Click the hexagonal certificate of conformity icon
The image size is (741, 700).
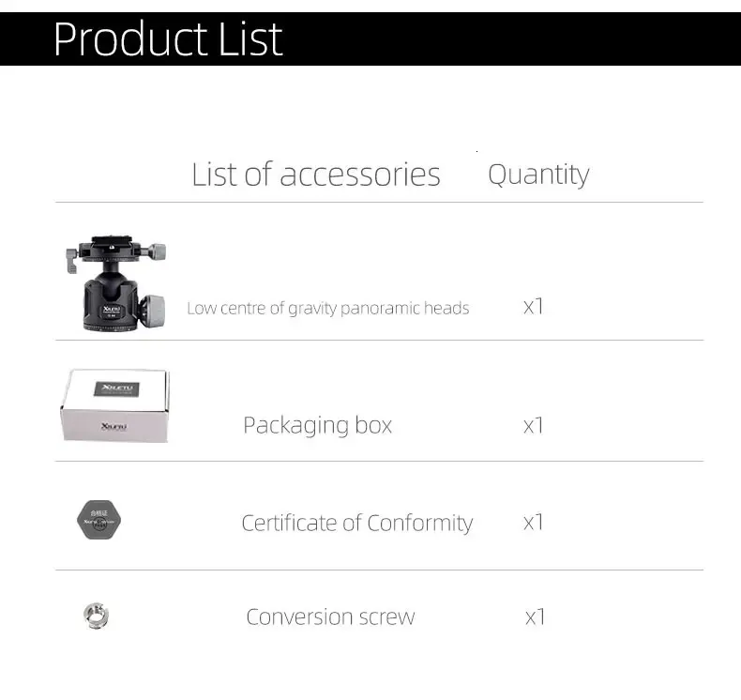click(98, 520)
